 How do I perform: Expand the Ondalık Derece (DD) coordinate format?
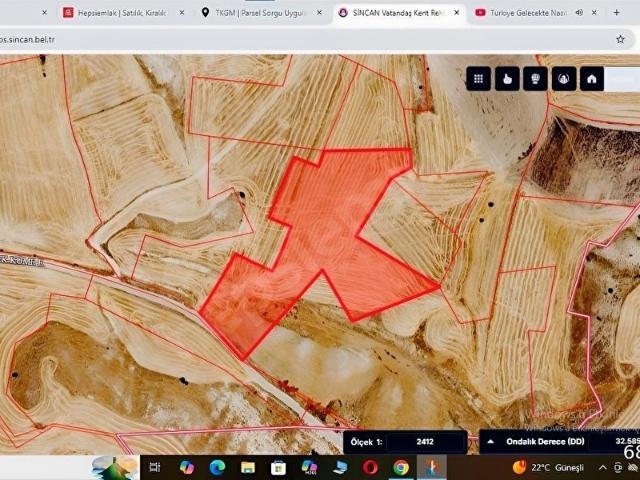491,442
